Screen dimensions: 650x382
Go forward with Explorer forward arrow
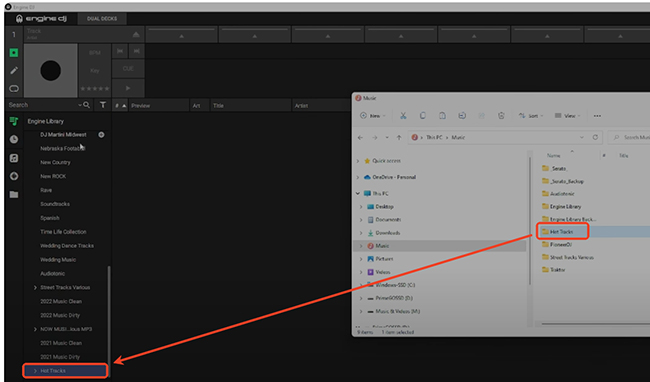click(374, 137)
